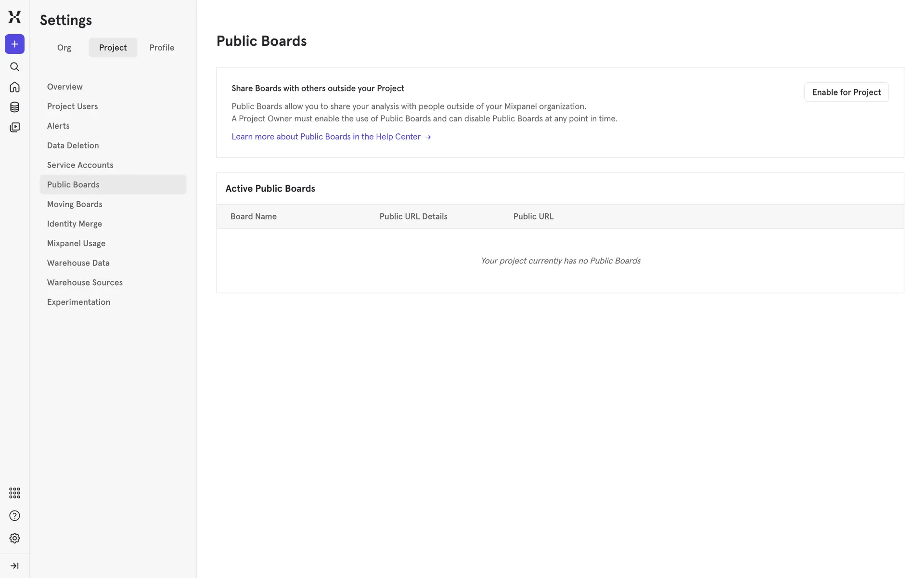This screenshot has height=578, width=924.
Task: Open the settings gear icon
Action: [x=14, y=538]
